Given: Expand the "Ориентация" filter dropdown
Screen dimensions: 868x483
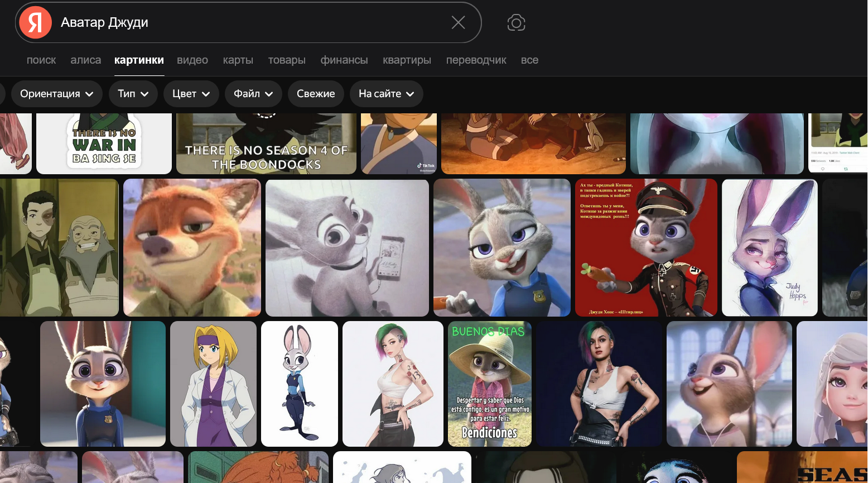Looking at the screenshot, I should point(57,94).
